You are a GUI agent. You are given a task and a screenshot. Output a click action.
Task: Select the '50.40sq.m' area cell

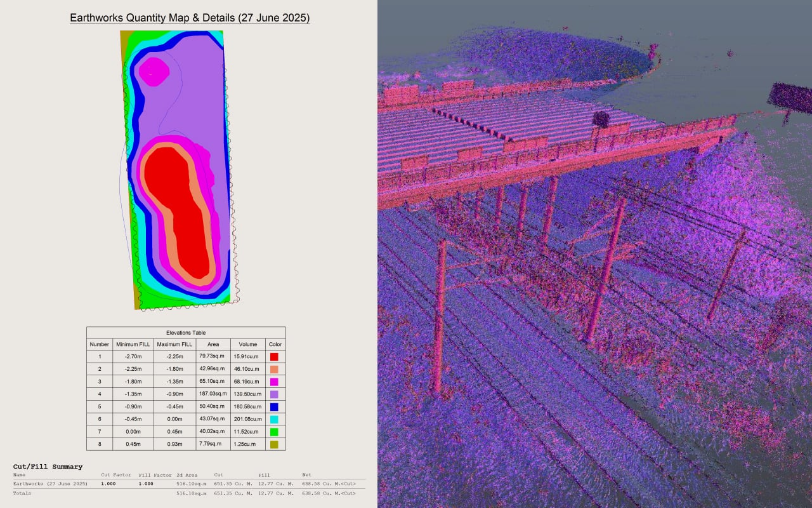click(x=213, y=406)
